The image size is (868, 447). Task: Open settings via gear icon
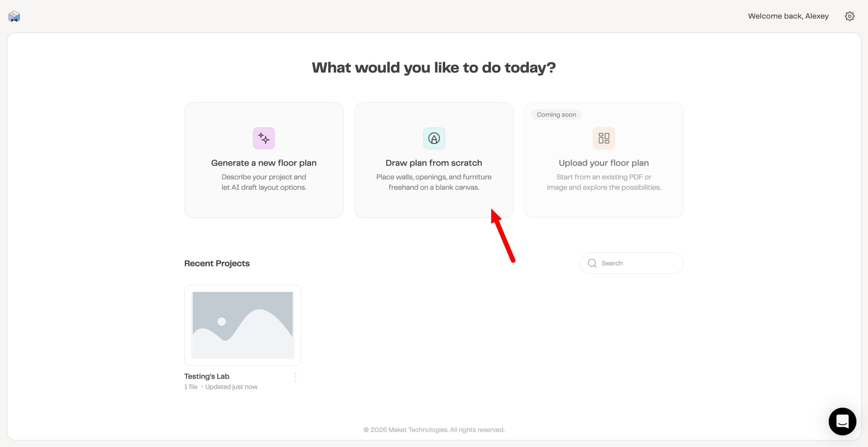pos(849,16)
